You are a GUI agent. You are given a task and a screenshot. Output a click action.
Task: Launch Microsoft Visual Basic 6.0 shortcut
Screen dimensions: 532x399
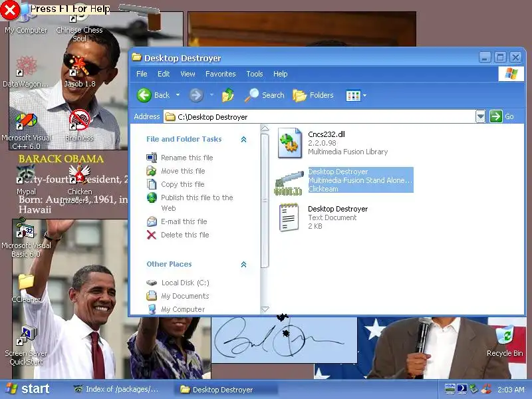tap(26, 237)
